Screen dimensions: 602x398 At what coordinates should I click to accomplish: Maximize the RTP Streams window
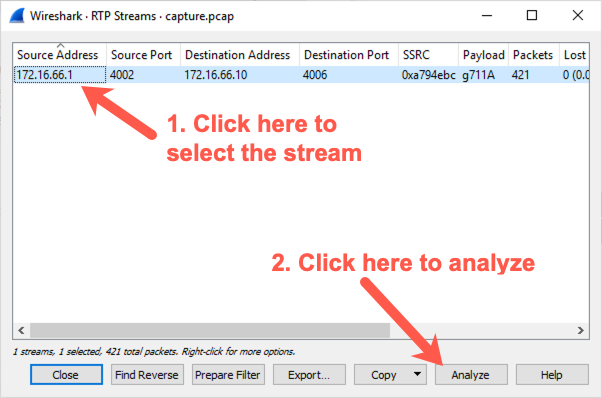[x=532, y=16]
